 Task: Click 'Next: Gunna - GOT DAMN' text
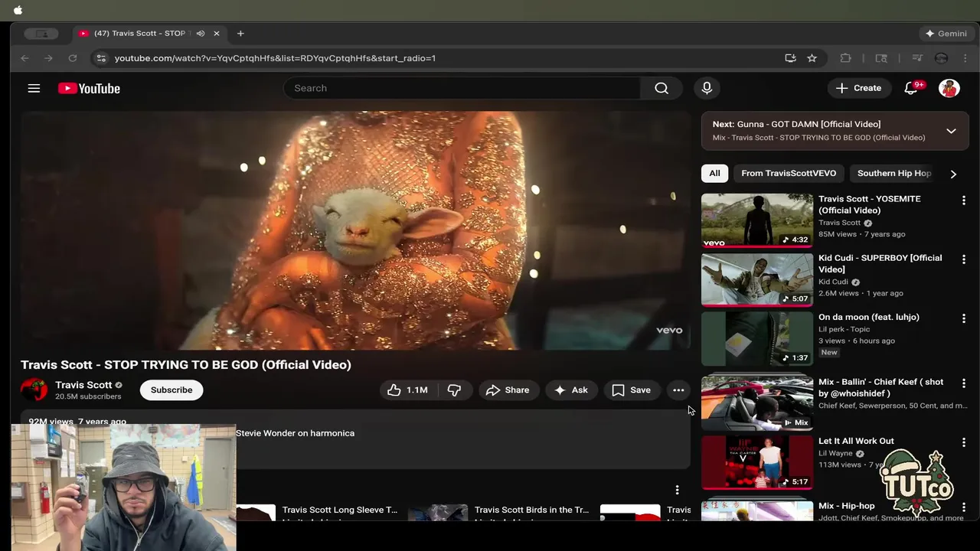796,124
